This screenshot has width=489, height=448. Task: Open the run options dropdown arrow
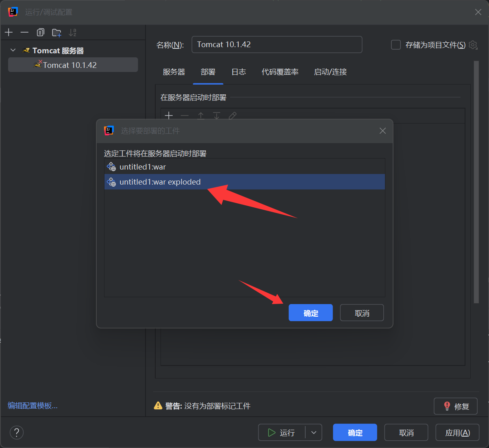tap(313, 432)
